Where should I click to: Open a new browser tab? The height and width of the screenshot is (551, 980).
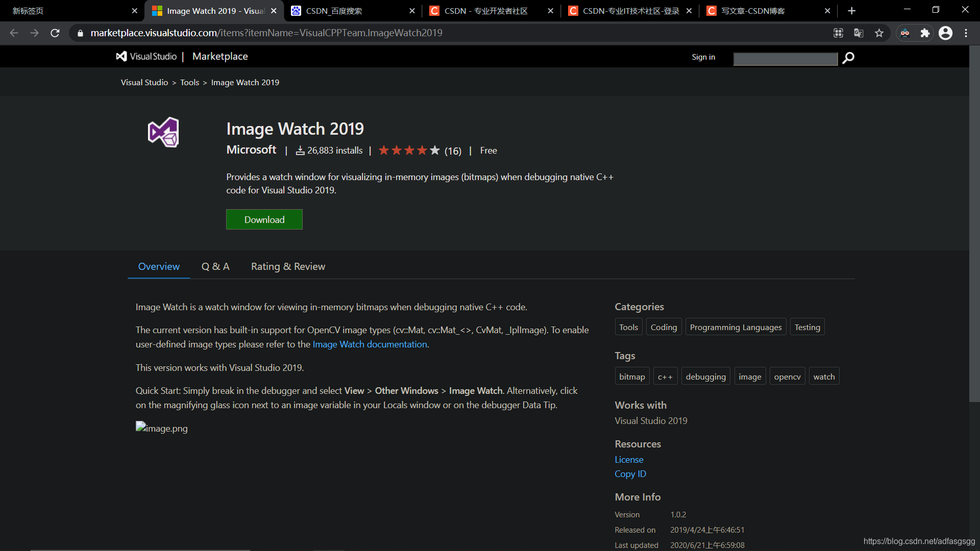851,11
